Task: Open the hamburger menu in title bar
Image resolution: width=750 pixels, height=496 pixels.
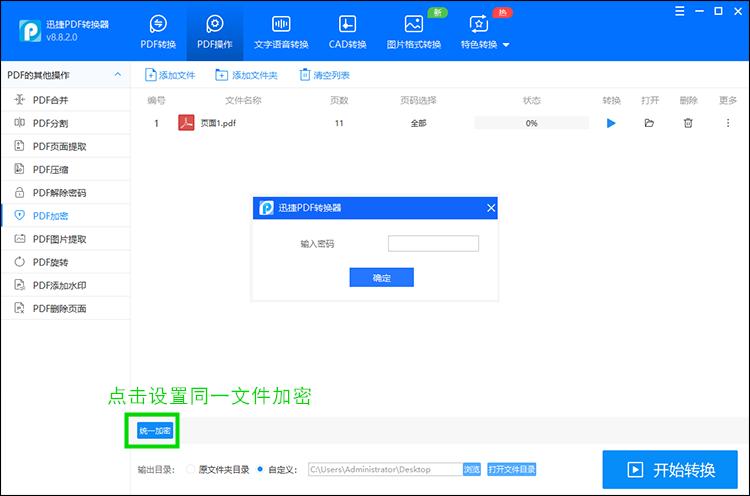Action: pos(679,11)
